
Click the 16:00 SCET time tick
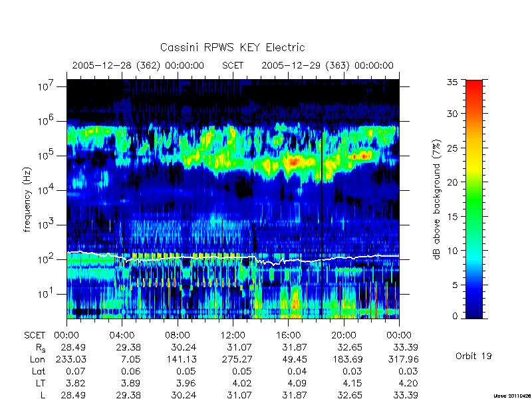[288, 335]
